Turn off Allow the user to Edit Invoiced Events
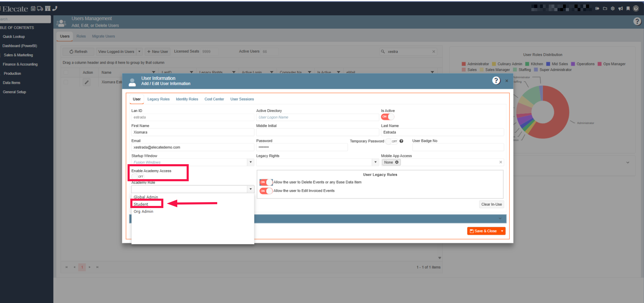This screenshot has width=644, height=303. click(266, 191)
